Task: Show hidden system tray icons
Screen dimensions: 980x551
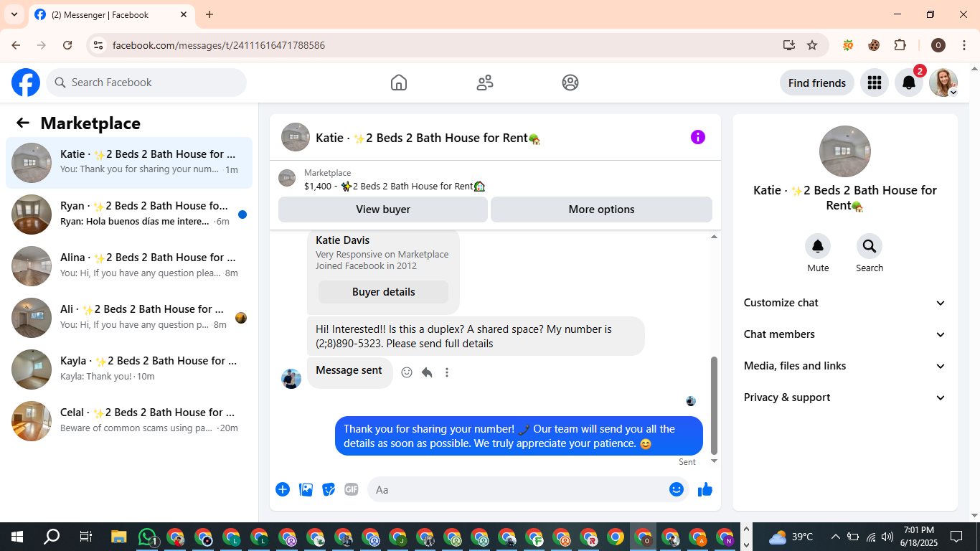Action: pyautogui.click(x=835, y=537)
